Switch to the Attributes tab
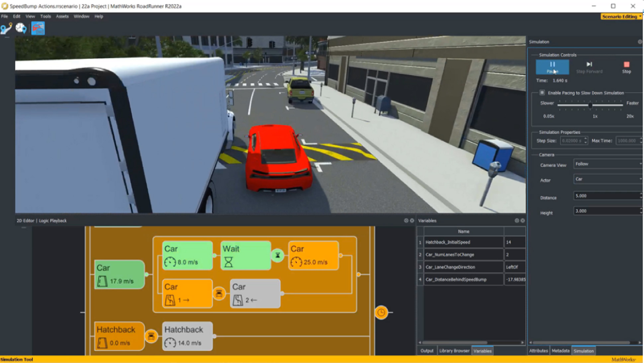Image resolution: width=644 pixels, height=363 pixels. point(538,351)
